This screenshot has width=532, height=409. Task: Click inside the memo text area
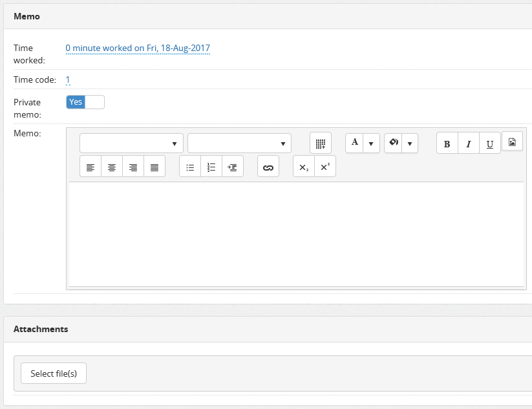[x=296, y=233]
